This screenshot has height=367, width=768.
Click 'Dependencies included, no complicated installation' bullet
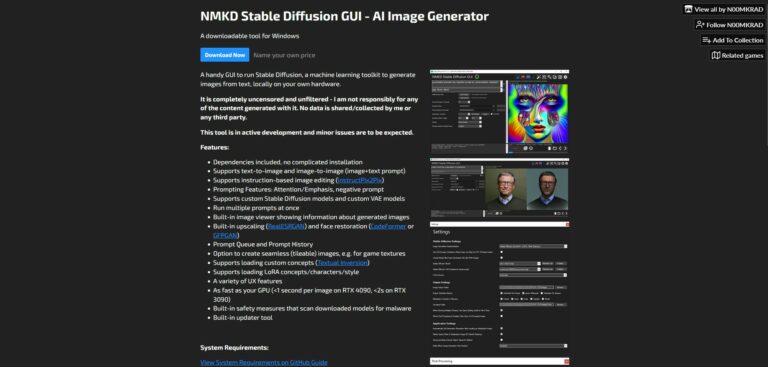click(288, 162)
